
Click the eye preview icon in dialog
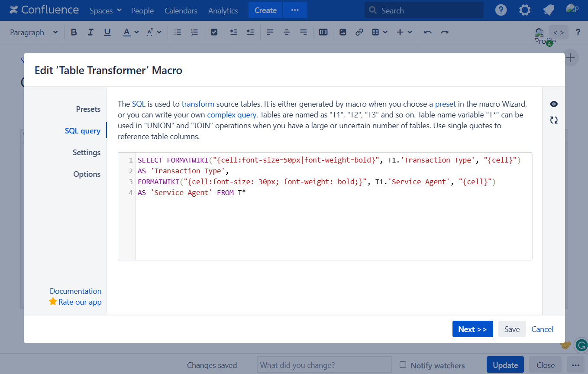[x=554, y=104]
